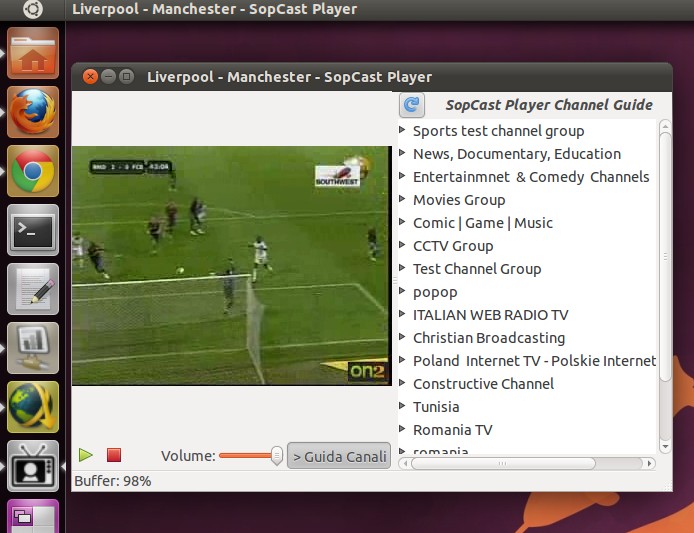Click the channel guide scroll down arrow
The width and height of the screenshot is (694, 533).
click(x=665, y=446)
